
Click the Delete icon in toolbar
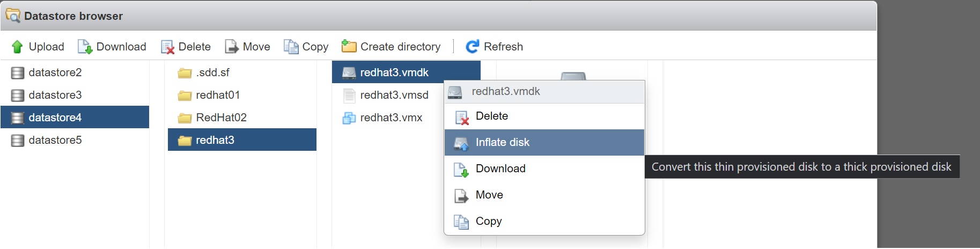167,47
